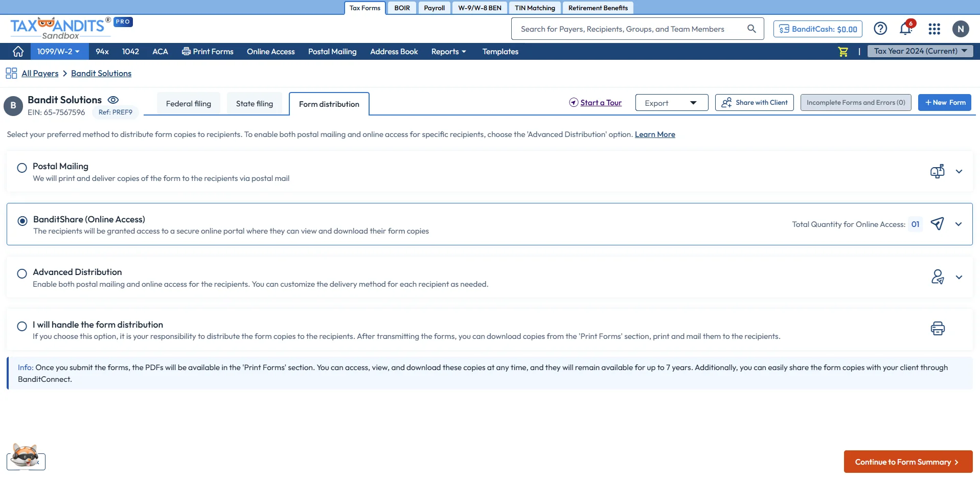Image resolution: width=980 pixels, height=481 pixels.
Task: Open the TIN Matching top tab
Action: point(535,8)
